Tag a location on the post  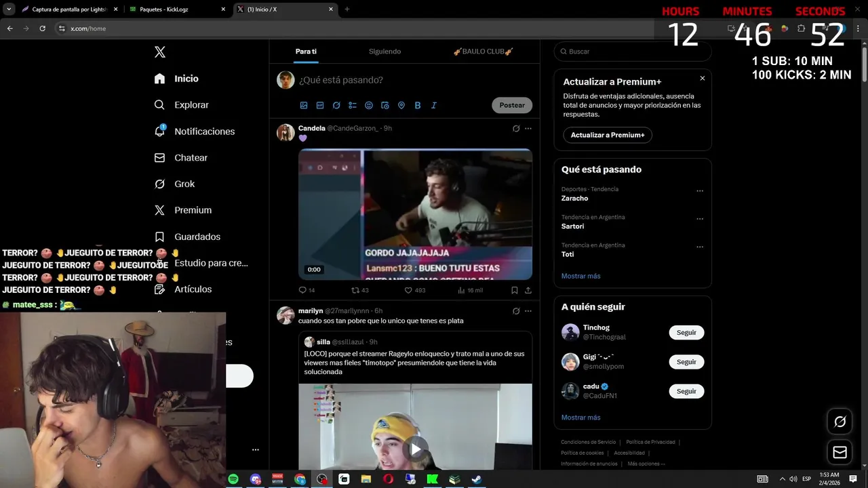401,105
